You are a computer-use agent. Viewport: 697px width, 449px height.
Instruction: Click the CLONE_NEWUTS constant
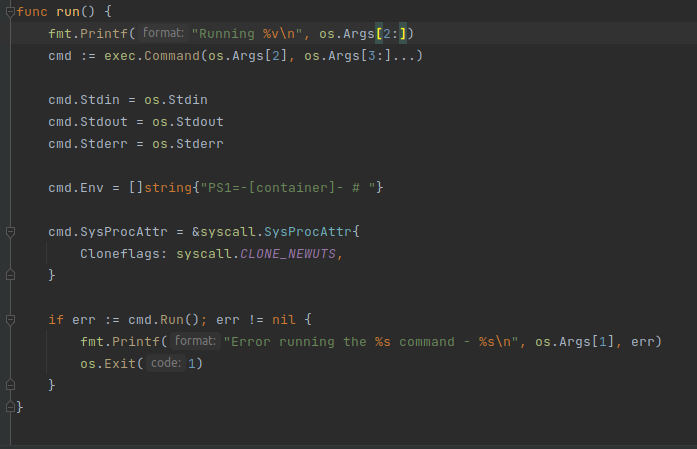[x=288, y=254]
